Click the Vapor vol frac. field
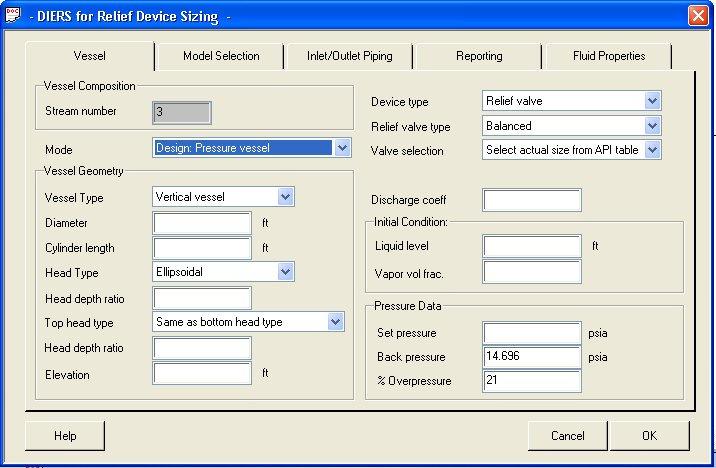This screenshot has height=468, width=716. point(532,272)
